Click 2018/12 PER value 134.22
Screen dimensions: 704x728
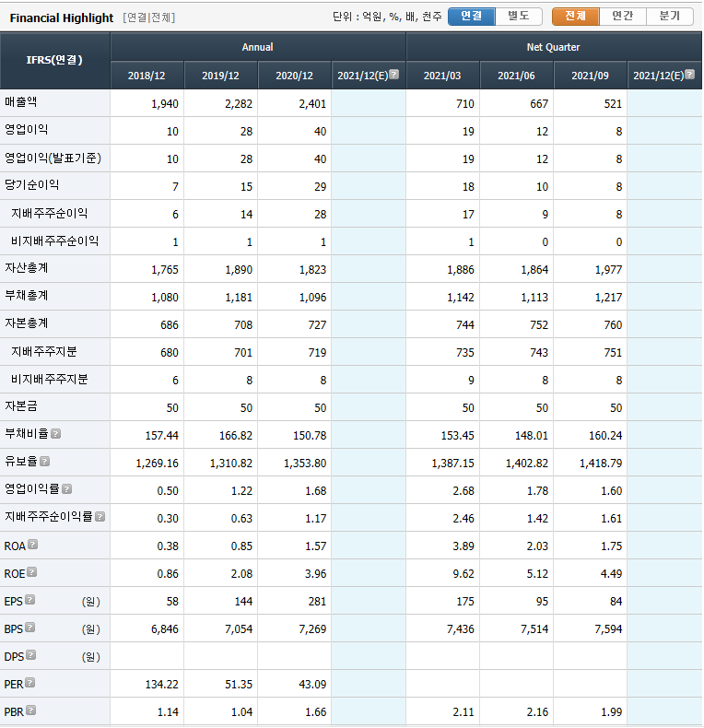161,685
